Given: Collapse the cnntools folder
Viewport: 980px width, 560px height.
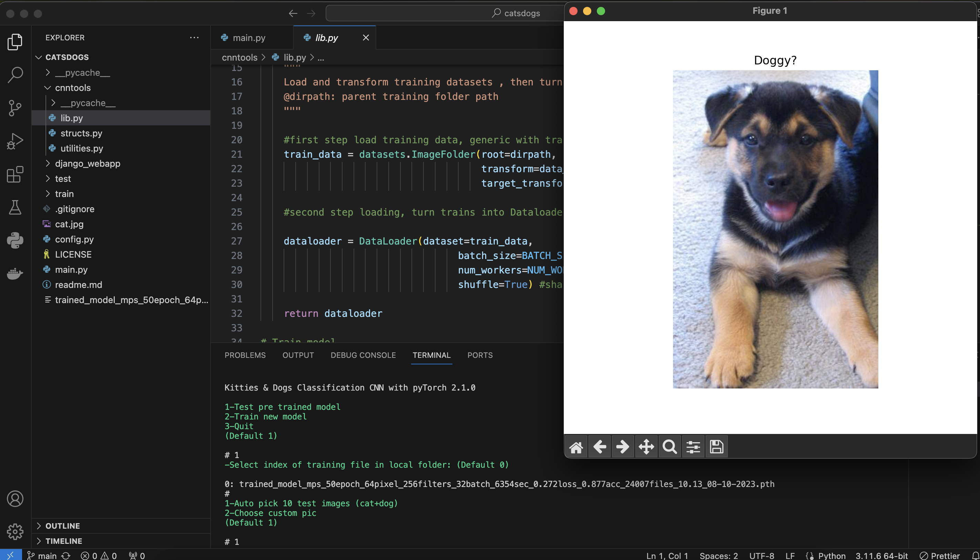Looking at the screenshot, I should click(73, 88).
